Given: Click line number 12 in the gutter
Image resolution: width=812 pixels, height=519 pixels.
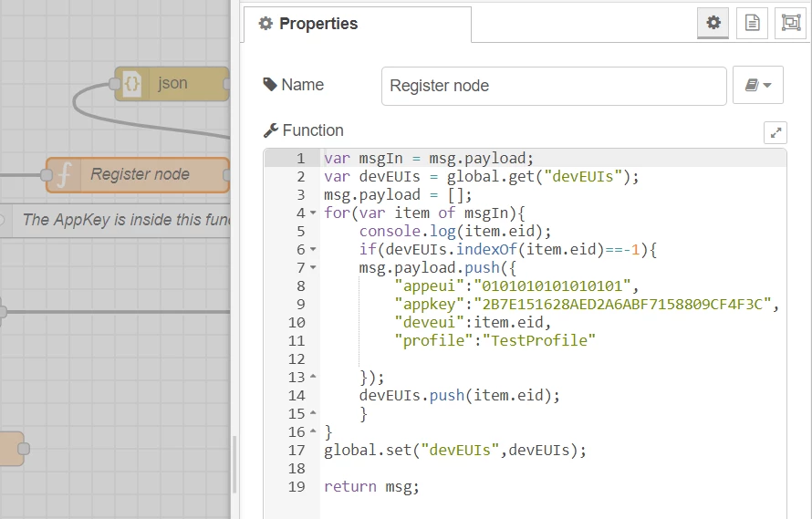Looking at the screenshot, I should [297, 359].
